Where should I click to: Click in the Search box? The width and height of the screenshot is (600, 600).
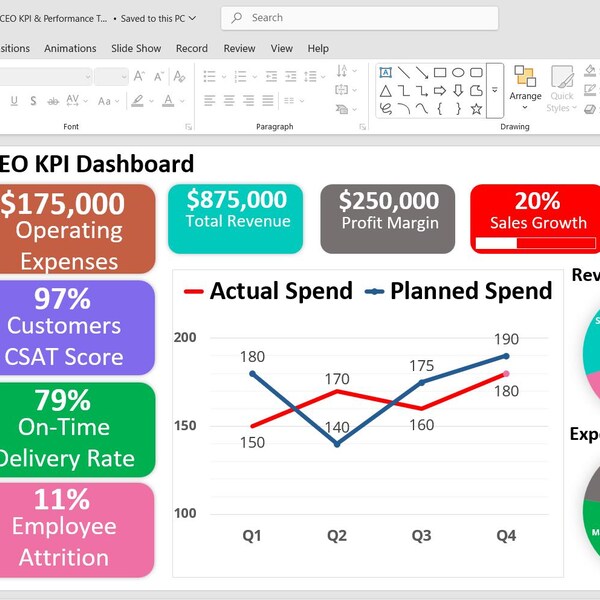click(359, 18)
